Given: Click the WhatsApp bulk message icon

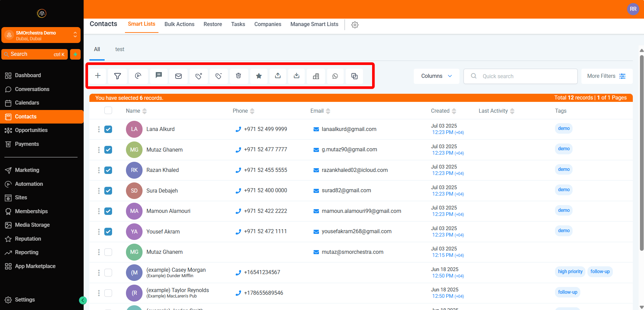Looking at the screenshot, I should [335, 76].
